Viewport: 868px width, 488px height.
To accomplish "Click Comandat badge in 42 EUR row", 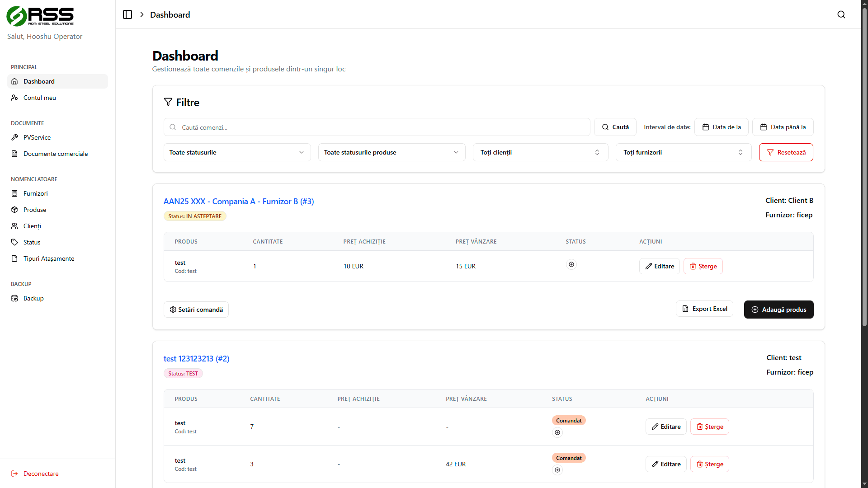I will coord(569,458).
